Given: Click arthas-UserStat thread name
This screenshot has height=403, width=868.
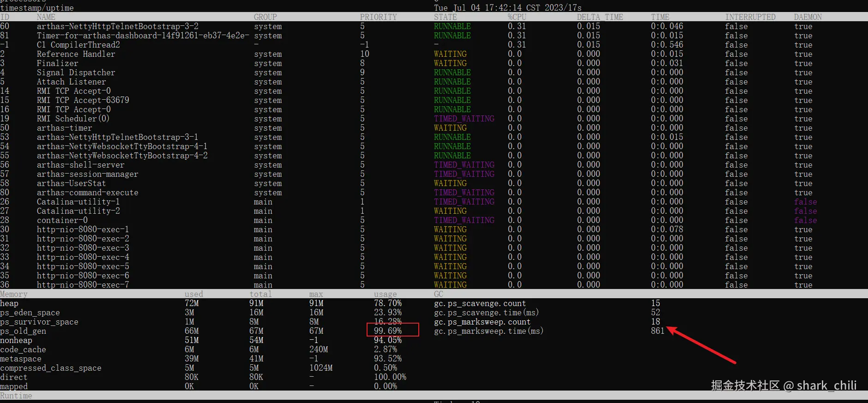Looking at the screenshot, I should [72, 183].
